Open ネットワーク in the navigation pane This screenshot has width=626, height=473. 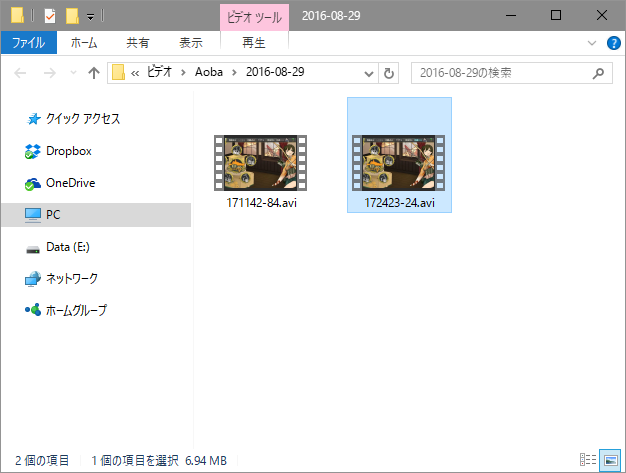pos(62,278)
